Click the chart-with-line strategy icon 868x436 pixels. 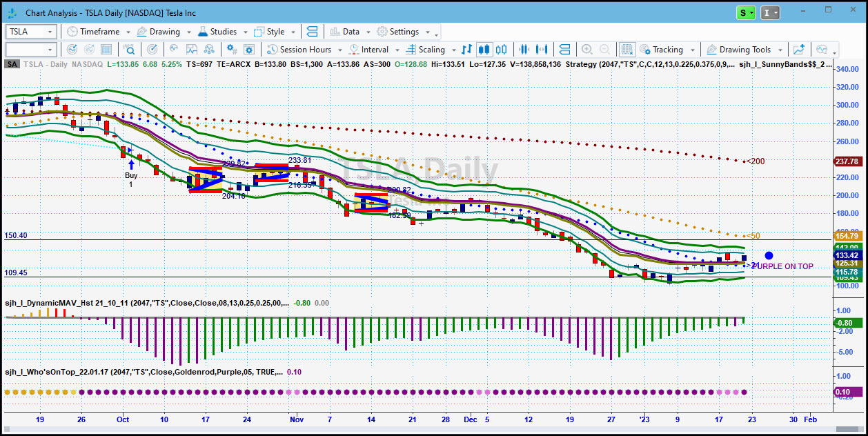pos(191,50)
